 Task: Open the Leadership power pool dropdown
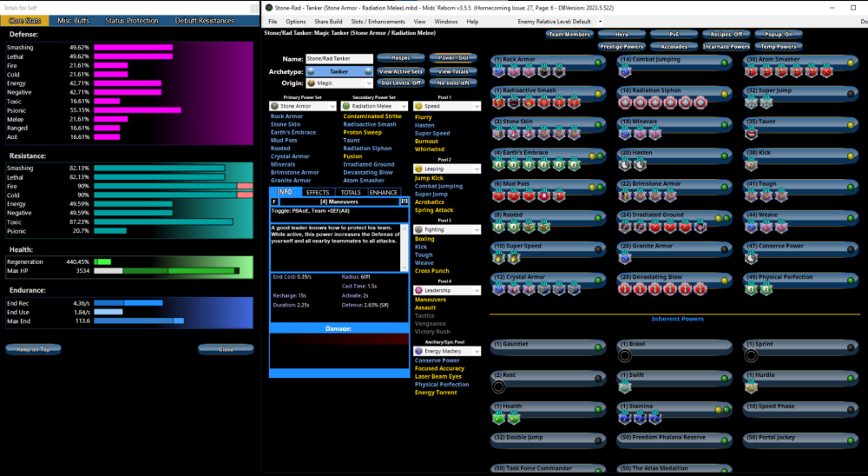coord(447,290)
